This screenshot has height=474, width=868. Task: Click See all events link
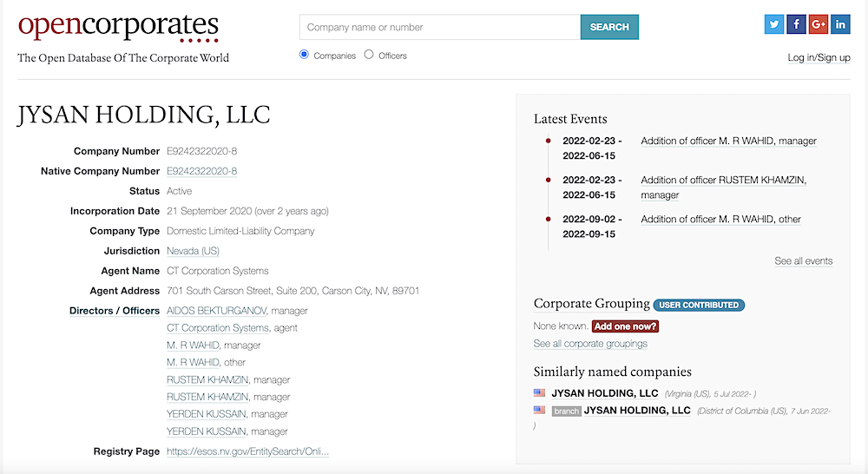pyautogui.click(x=803, y=260)
